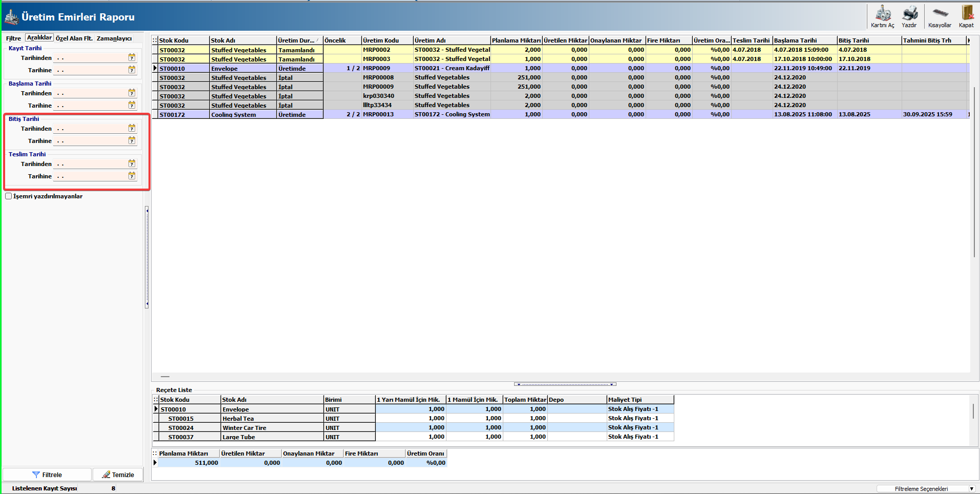Screen dimensions: 980x494
Task: Open the Filtreleme Seçenekleri dropdown
Action: 971,489
